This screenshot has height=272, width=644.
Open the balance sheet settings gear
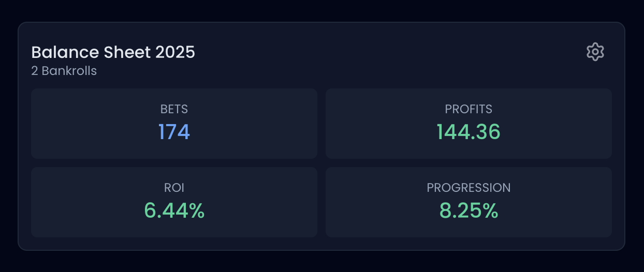pyautogui.click(x=595, y=52)
